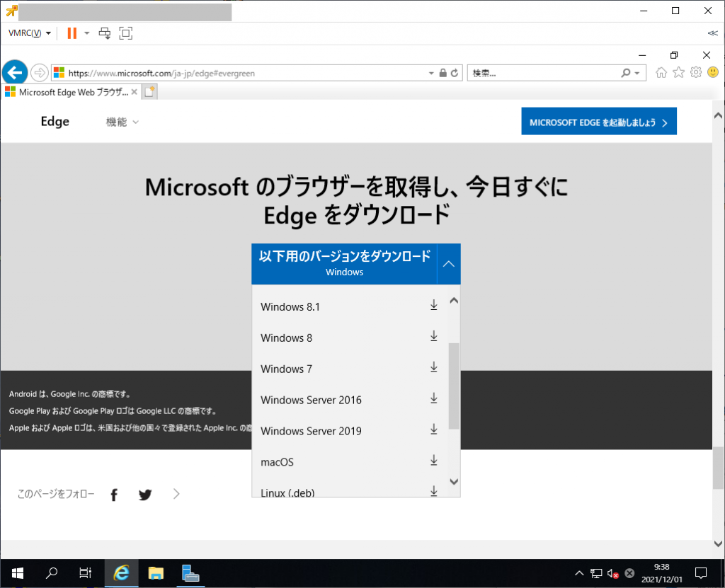Click MICROSOFT EDGE を起動しましょう button
Viewport: 725px width, 588px height.
(599, 122)
